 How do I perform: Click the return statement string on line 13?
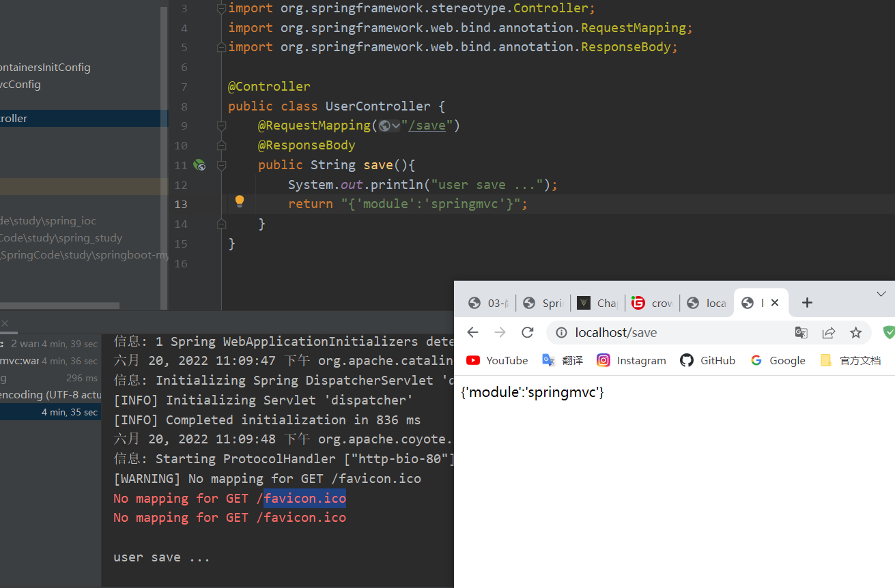click(x=431, y=204)
